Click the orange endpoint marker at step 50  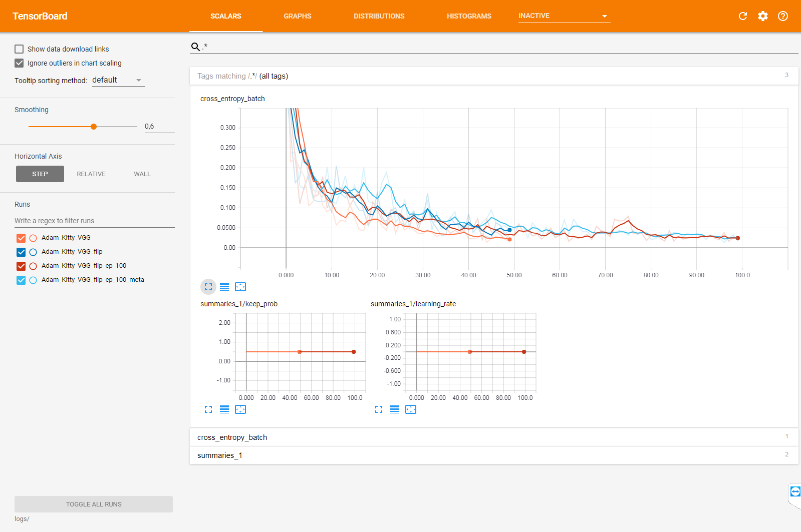[509, 240]
